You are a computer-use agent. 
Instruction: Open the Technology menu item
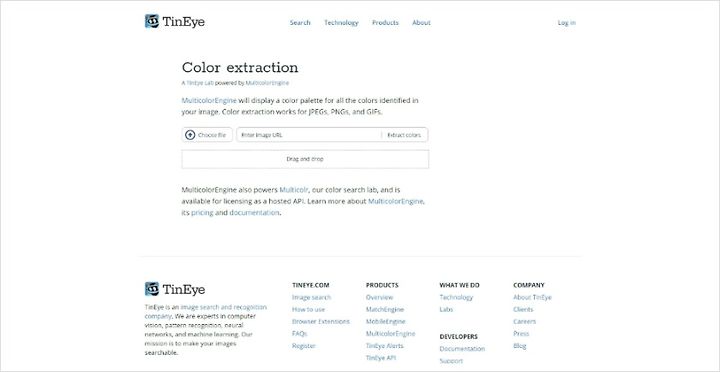341,23
